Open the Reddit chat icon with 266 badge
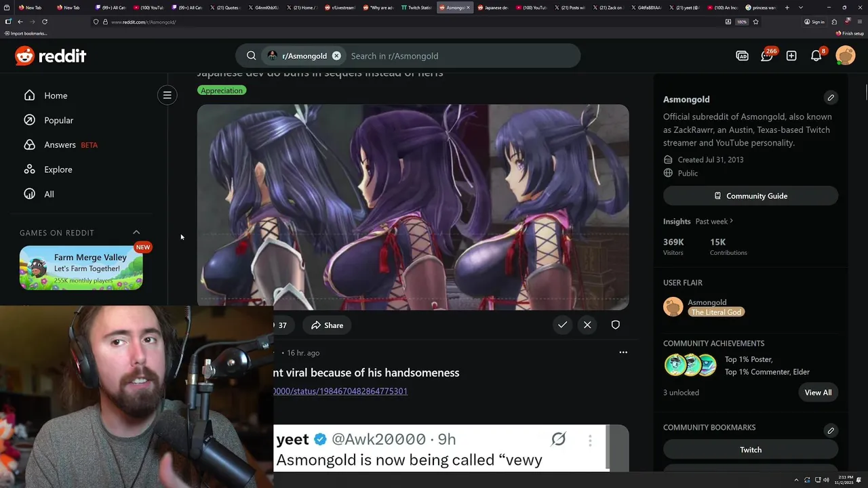Viewport: 868px width, 488px height. coord(767,56)
